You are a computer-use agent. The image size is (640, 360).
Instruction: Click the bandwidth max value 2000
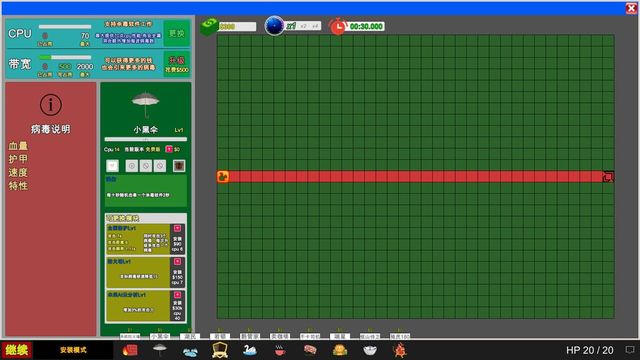pos(85,67)
